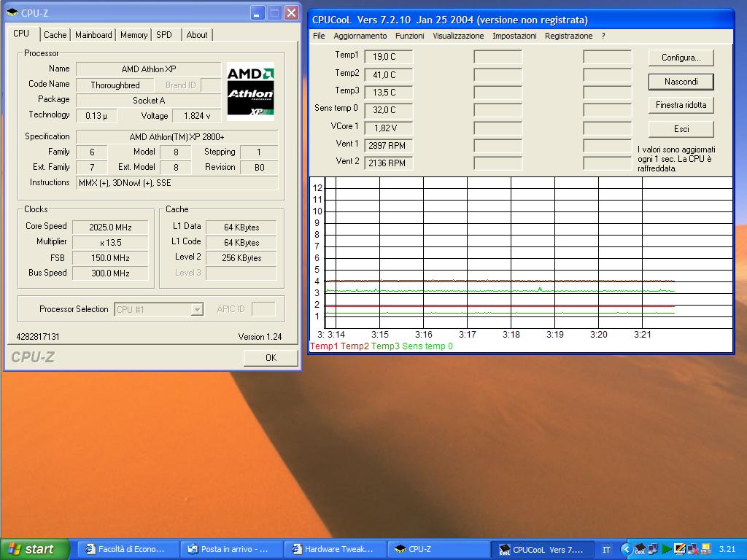Click the Temp2 legend label under graph
The width and height of the screenshot is (747, 560).
(355, 346)
